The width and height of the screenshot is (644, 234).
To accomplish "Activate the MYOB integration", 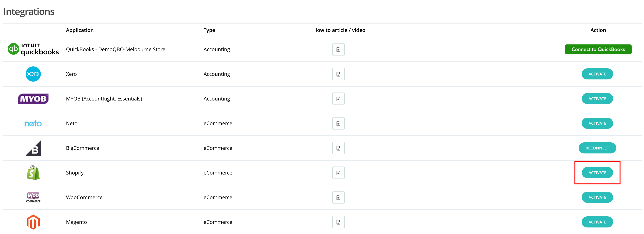I will coord(597,99).
